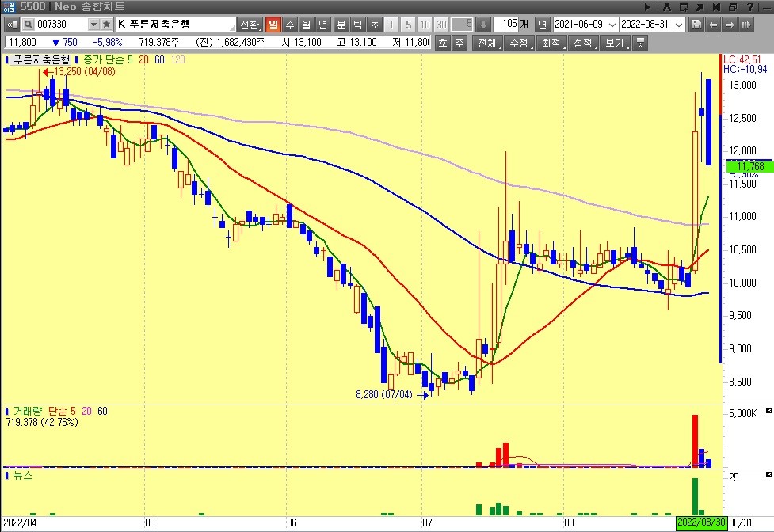The height and width of the screenshot is (532, 774).
Task: Select the weekly (주) chart period
Action: click(290, 25)
